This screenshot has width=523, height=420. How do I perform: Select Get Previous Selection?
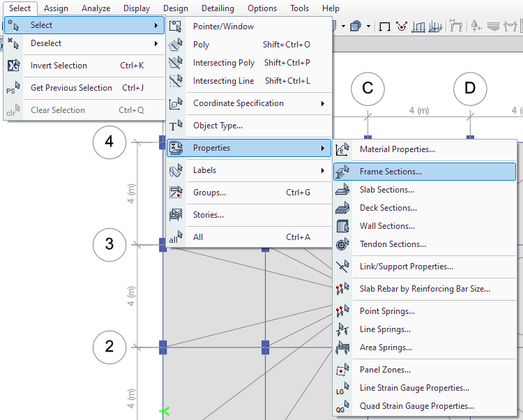click(x=70, y=88)
